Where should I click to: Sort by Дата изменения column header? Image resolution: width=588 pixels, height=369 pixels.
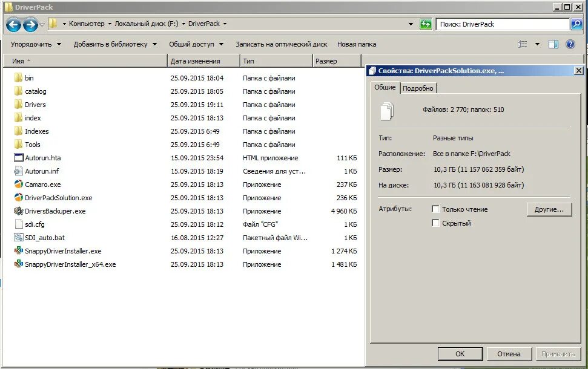(x=203, y=61)
